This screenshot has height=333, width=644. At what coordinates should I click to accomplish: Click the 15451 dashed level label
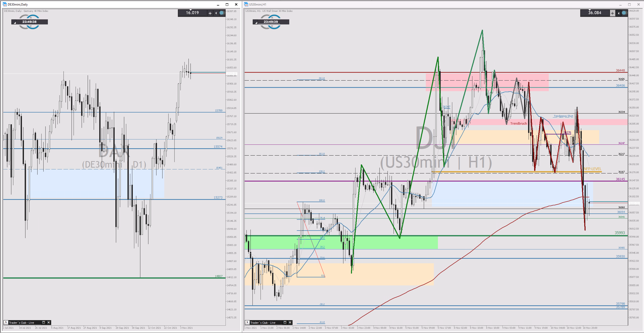pyautogui.click(x=219, y=168)
